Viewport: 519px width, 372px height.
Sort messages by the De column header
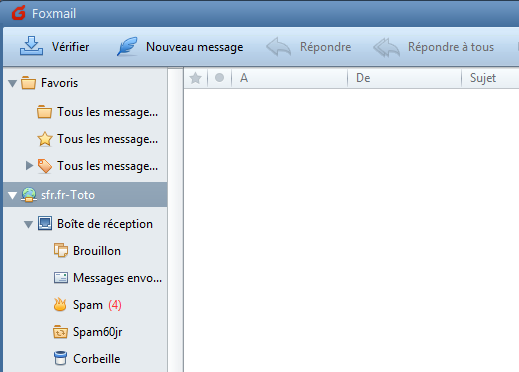[x=404, y=78]
